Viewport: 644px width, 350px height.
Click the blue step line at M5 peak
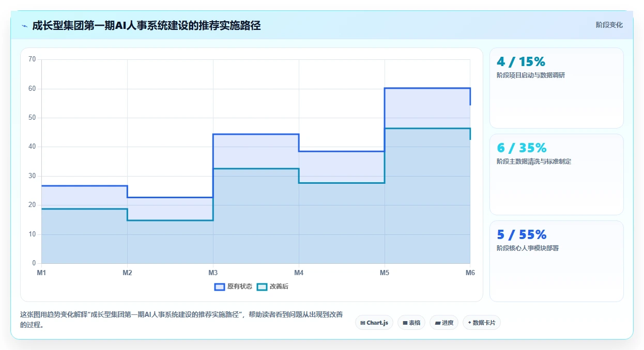(x=427, y=88)
